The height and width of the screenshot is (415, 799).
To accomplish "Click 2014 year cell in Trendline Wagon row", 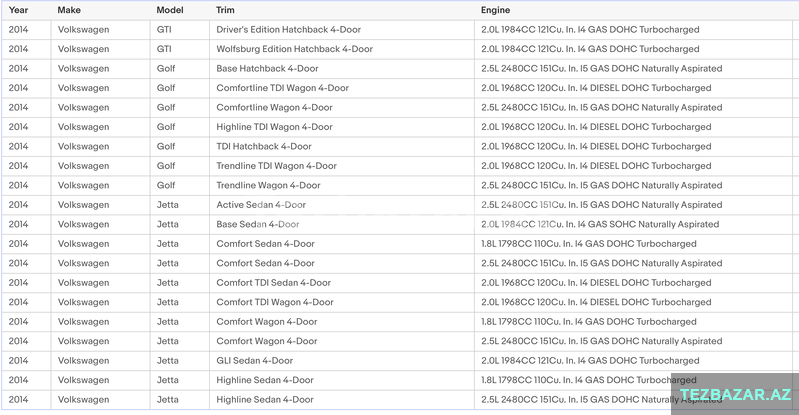I will pyautogui.click(x=18, y=185).
